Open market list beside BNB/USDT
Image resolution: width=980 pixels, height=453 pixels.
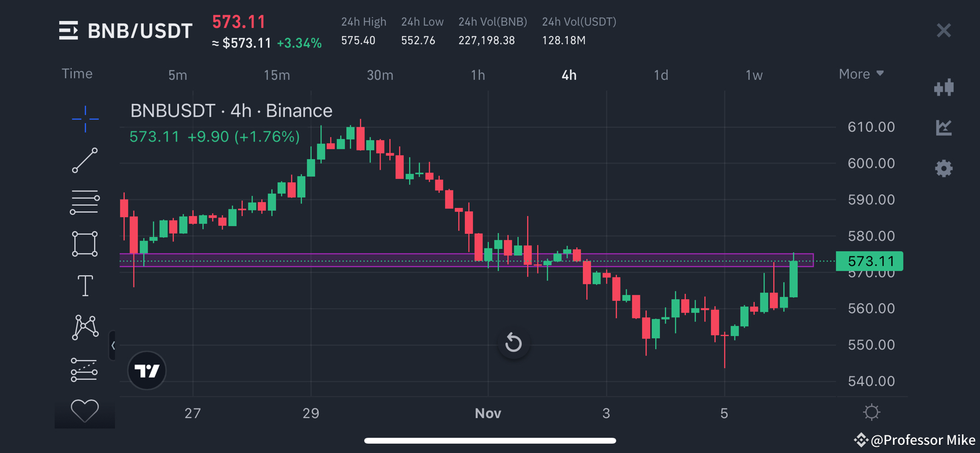(68, 30)
